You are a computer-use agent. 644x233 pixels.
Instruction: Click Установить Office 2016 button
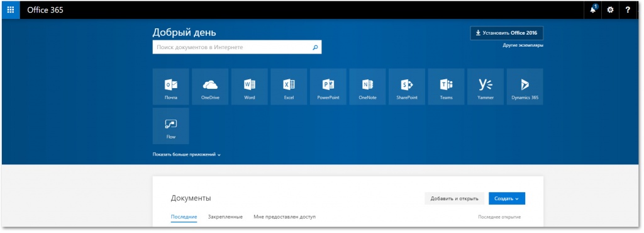(x=507, y=33)
